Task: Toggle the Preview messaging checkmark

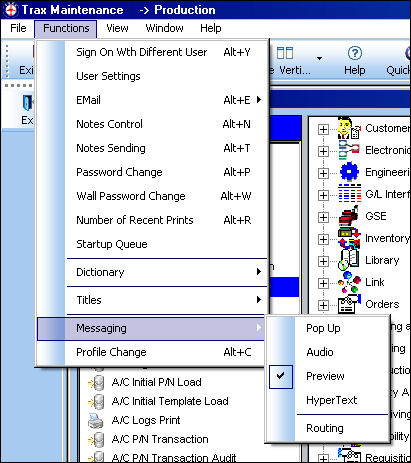Action: [x=281, y=376]
